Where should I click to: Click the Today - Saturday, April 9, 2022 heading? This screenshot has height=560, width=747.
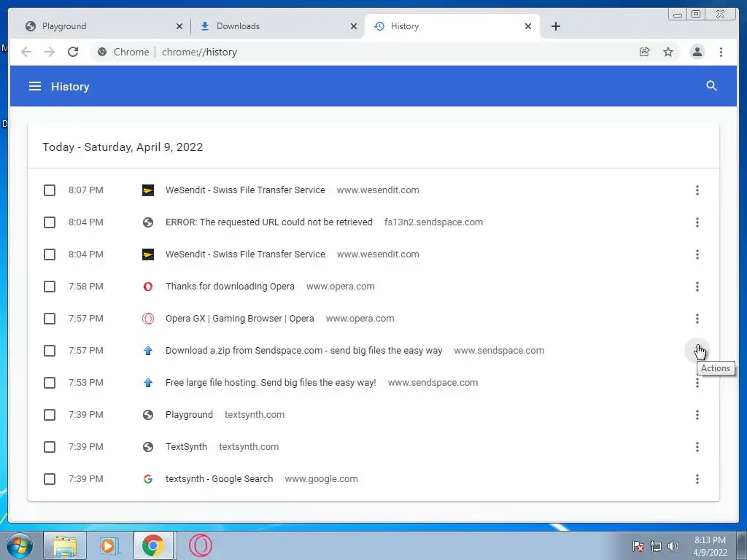pos(123,147)
